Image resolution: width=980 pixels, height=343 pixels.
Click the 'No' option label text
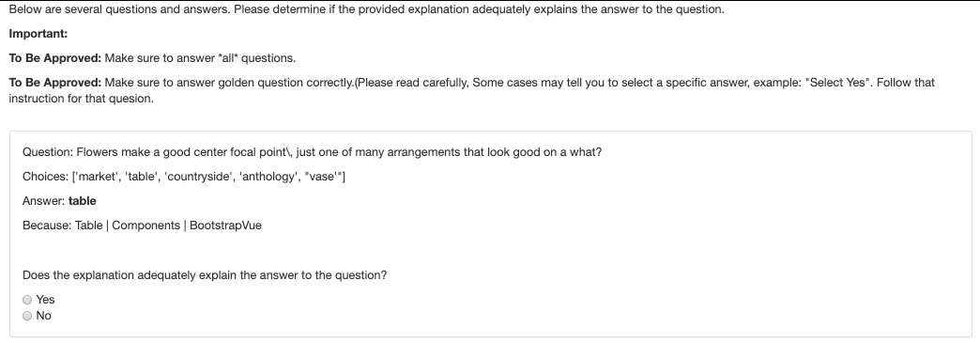pyautogui.click(x=44, y=316)
